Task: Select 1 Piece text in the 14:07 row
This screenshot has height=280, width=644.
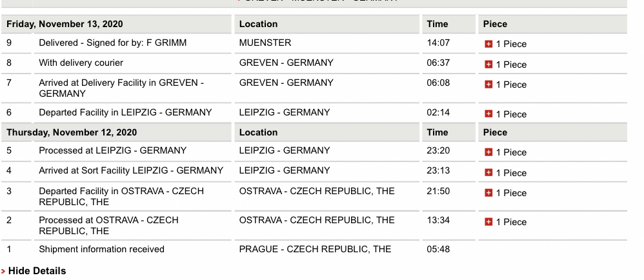Action: [x=511, y=45]
